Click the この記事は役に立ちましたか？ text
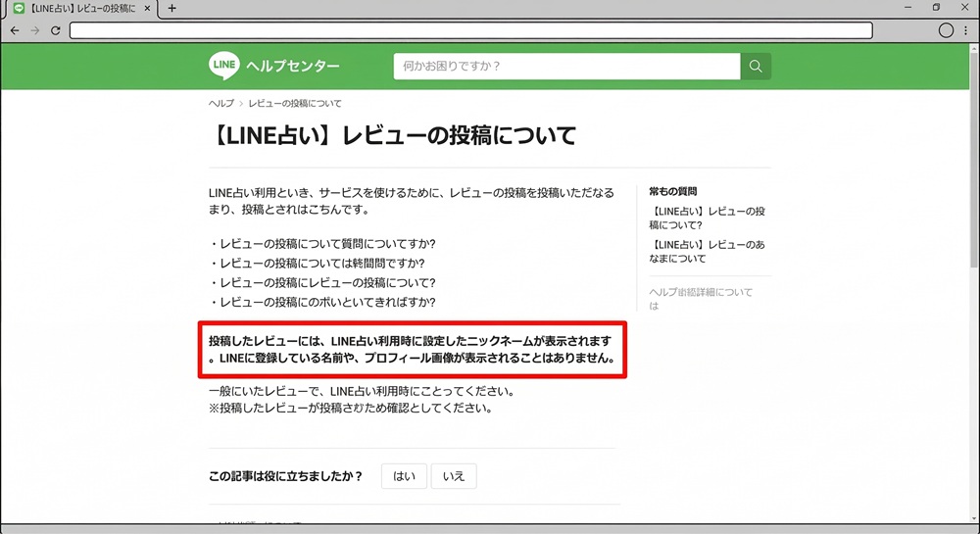This screenshot has width=980, height=534. click(285, 476)
